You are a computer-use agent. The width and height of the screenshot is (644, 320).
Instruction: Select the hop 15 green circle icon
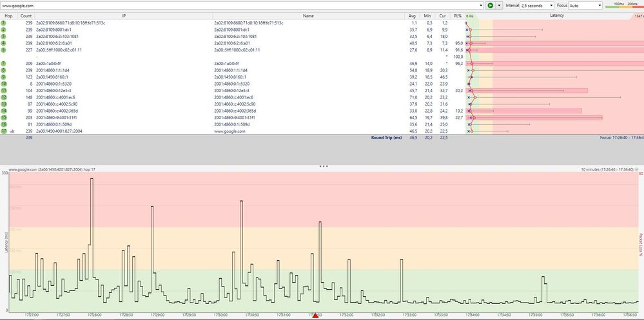pos(4,117)
